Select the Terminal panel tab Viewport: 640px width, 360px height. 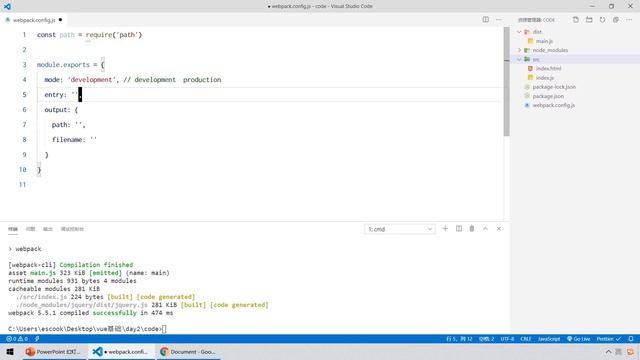(x=13, y=229)
